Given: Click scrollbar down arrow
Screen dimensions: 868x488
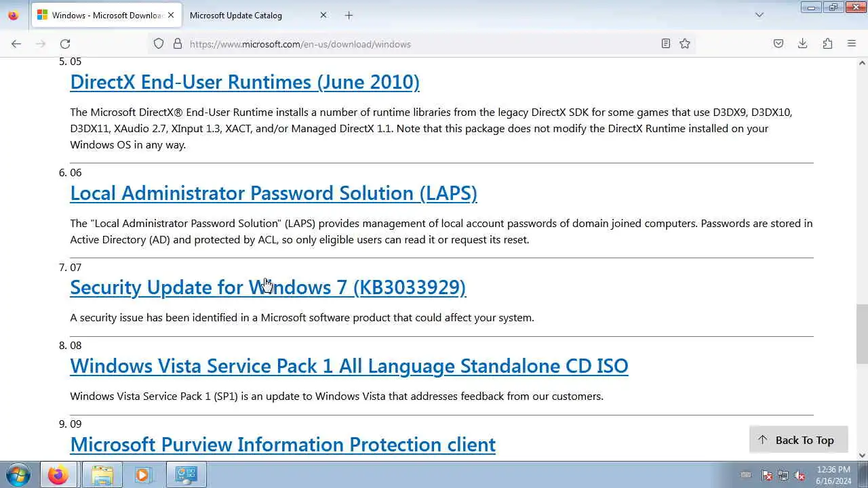Looking at the screenshot, I should click(862, 455).
